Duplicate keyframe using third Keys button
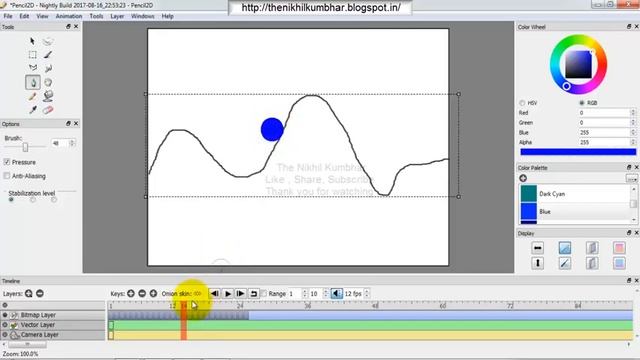This screenshot has height=360, width=640. click(x=153, y=293)
